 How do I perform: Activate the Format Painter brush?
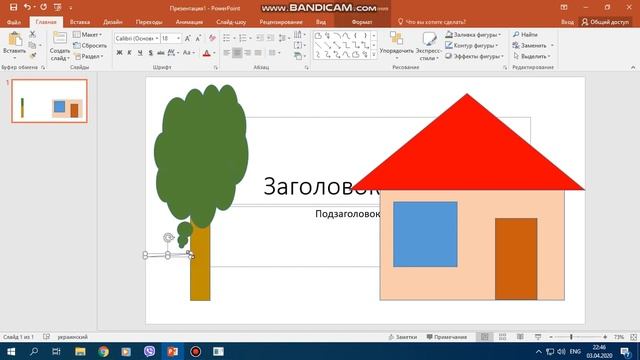[33, 56]
